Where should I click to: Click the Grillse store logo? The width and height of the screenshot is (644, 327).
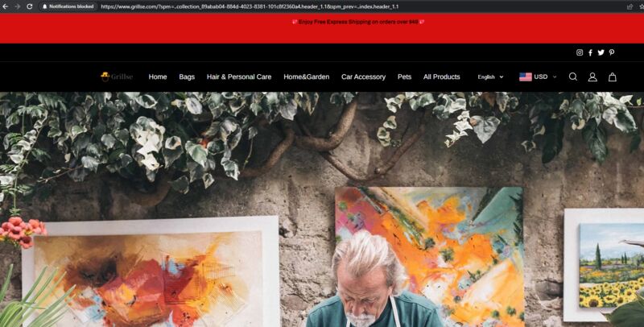117,77
